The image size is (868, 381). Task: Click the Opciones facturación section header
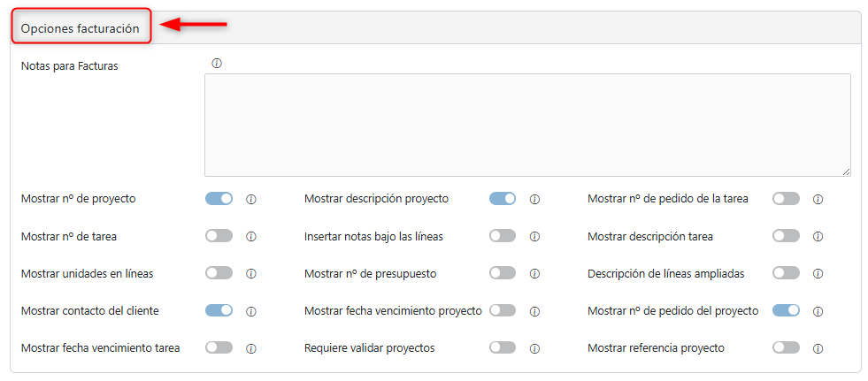[x=81, y=28]
